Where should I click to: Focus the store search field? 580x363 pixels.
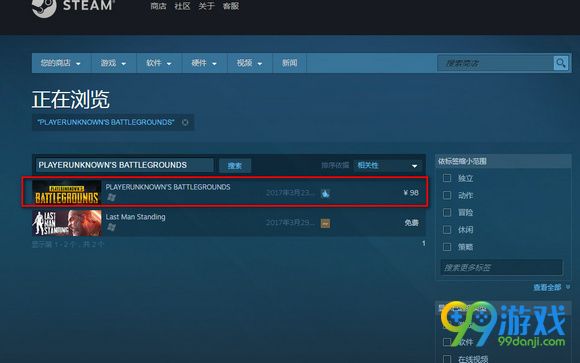(x=496, y=63)
